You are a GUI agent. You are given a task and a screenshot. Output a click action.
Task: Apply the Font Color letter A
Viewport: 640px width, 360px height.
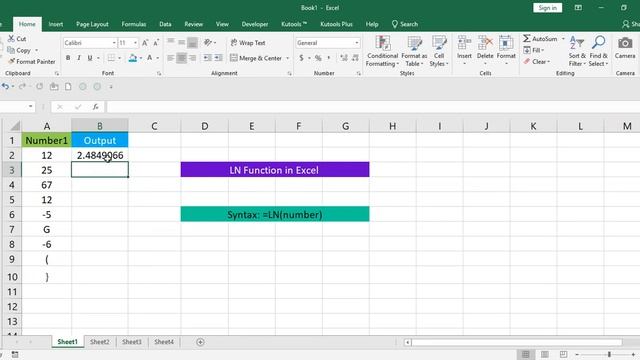click(x=150, y=58)
